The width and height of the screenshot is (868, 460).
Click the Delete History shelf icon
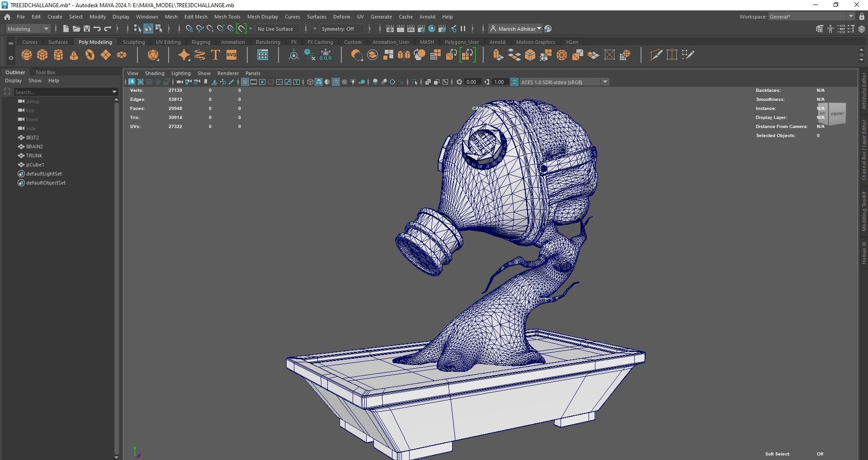(310, 55)
